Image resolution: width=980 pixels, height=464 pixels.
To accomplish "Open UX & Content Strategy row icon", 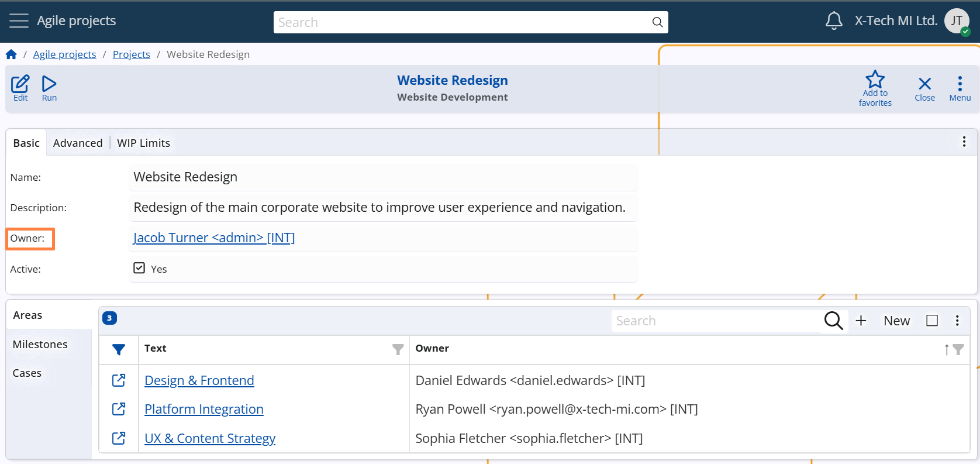I will (x=119, y=438).
